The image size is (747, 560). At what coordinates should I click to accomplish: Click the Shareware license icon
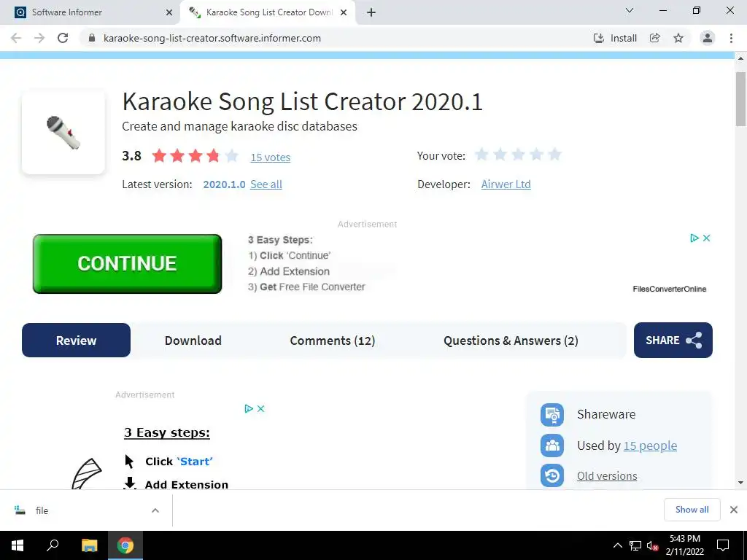pyautogui.click(x=552, y=415)
